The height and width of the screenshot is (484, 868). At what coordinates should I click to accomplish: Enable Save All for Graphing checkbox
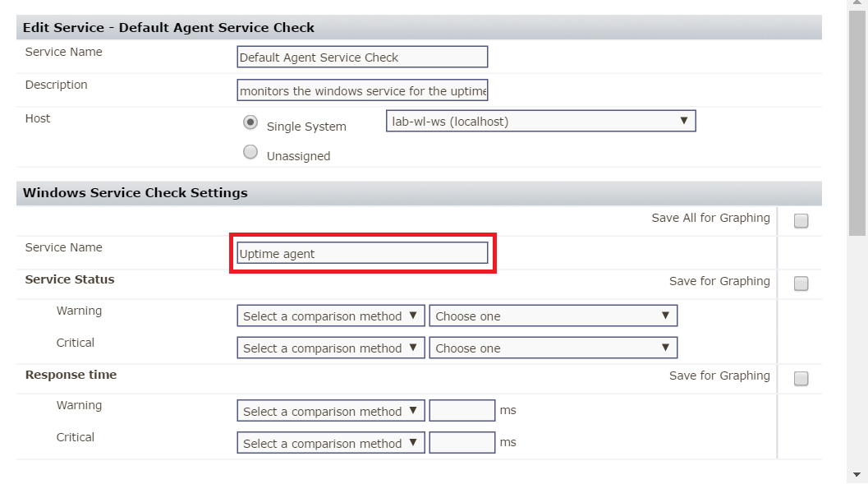point(801,220)
